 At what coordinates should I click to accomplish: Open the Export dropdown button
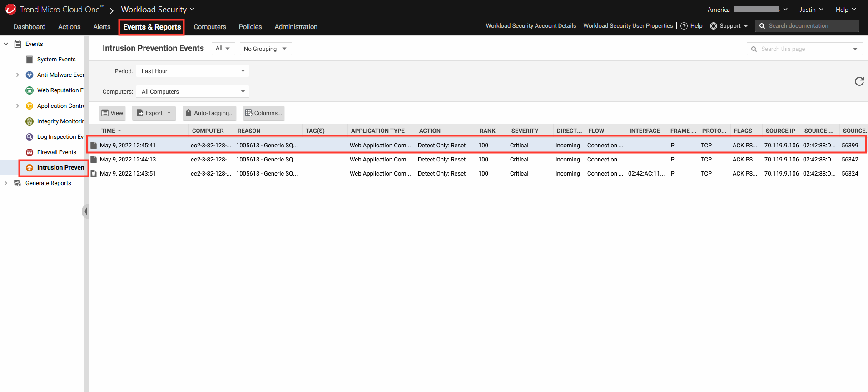click(154, 113)
